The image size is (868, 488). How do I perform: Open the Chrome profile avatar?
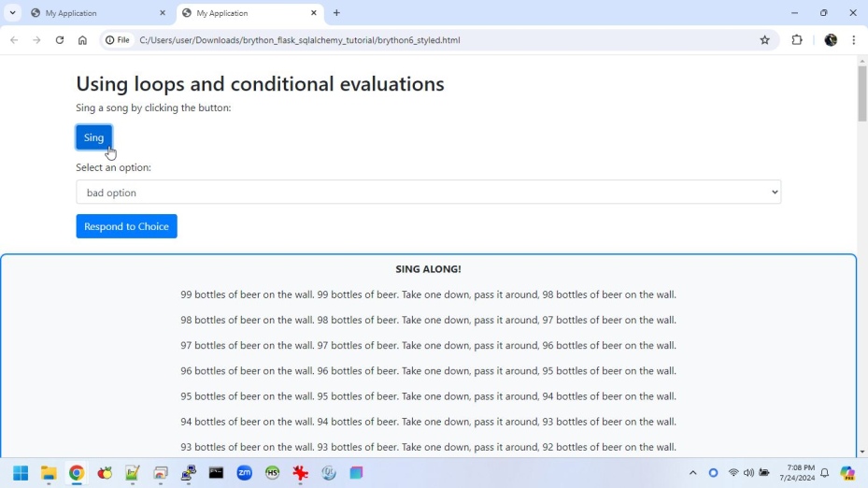(x=831, y=40)
